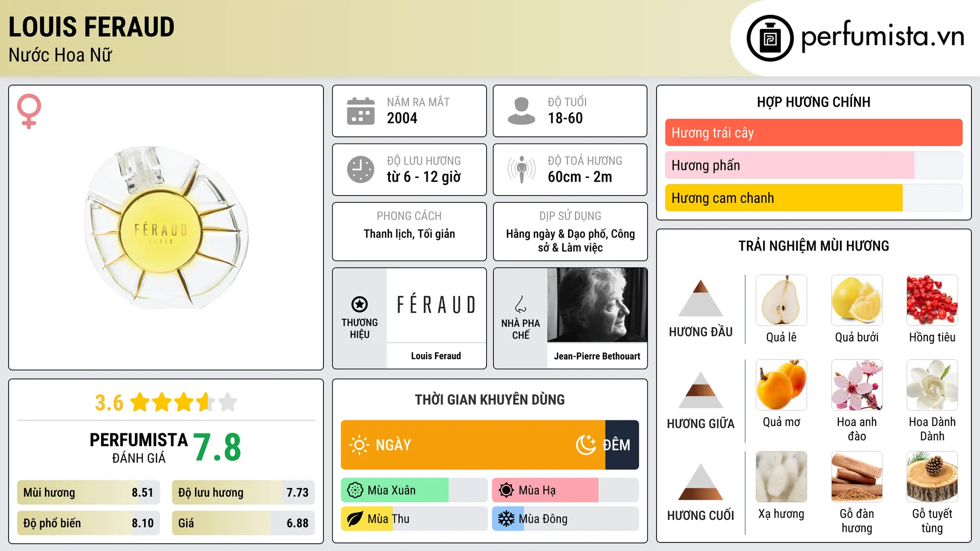Click the Thời gian khuyên dùng heading
The image size is (980, 551).
[490, 399]
